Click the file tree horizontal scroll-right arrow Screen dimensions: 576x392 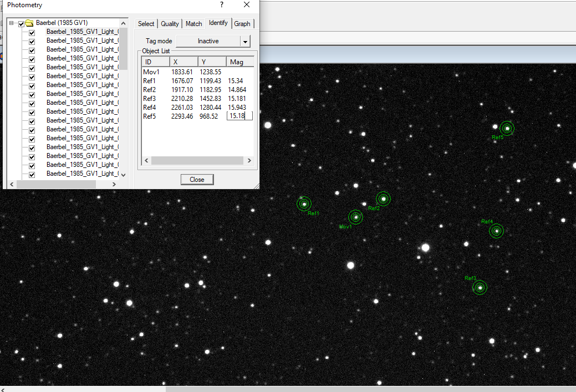pyautogui.click(x=114, y=184)
